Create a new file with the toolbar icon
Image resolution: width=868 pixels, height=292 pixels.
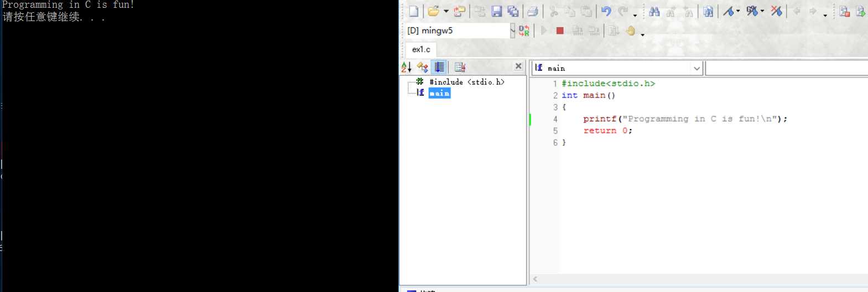414,11
